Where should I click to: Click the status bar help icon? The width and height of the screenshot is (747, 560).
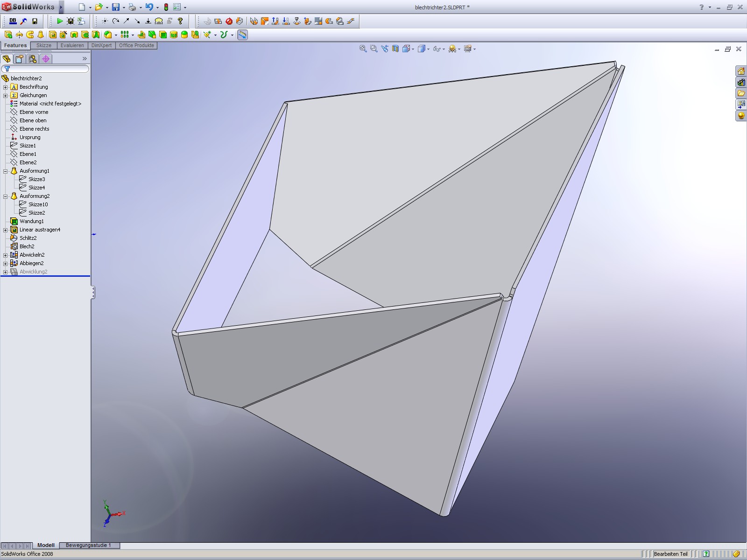706,554
